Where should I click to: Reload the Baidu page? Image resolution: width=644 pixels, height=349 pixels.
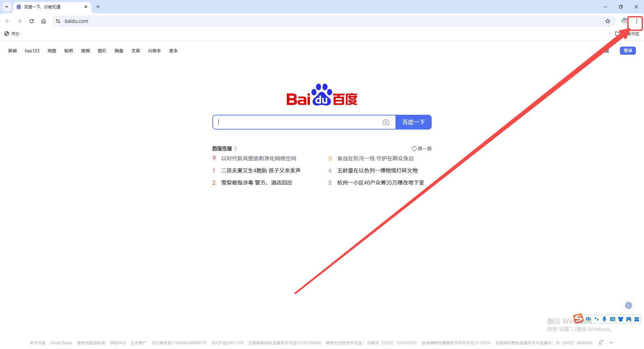pyautogui.click(x=32, y=21)
